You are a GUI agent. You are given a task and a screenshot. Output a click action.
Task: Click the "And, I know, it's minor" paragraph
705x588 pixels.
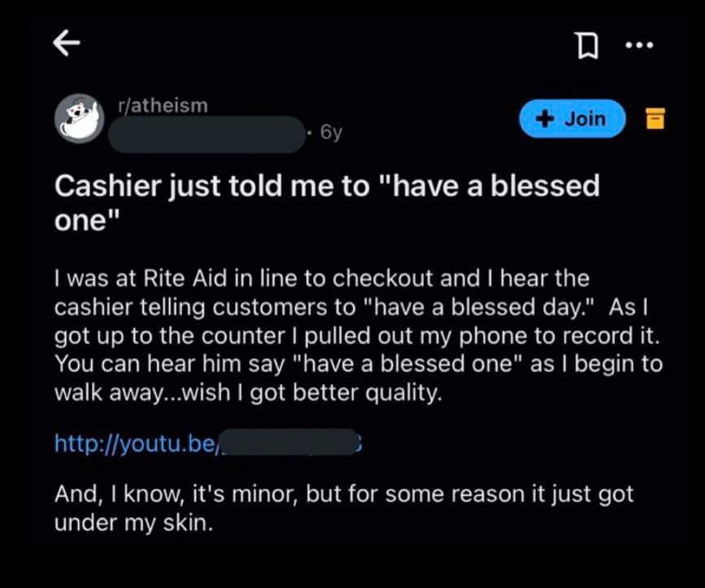coord(344,508)
